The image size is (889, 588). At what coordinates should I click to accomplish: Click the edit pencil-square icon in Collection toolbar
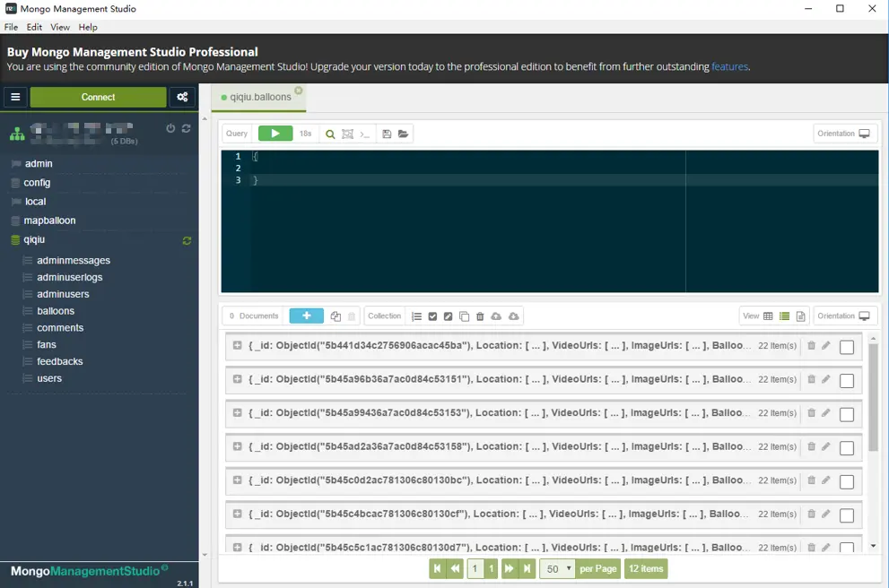448,316
